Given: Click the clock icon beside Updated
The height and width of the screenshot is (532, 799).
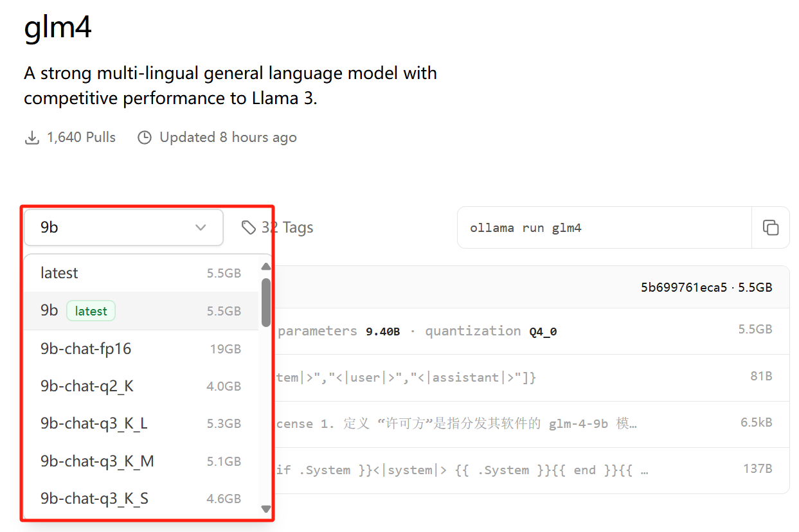Looking at the screenshot, I should click(145, 137).
